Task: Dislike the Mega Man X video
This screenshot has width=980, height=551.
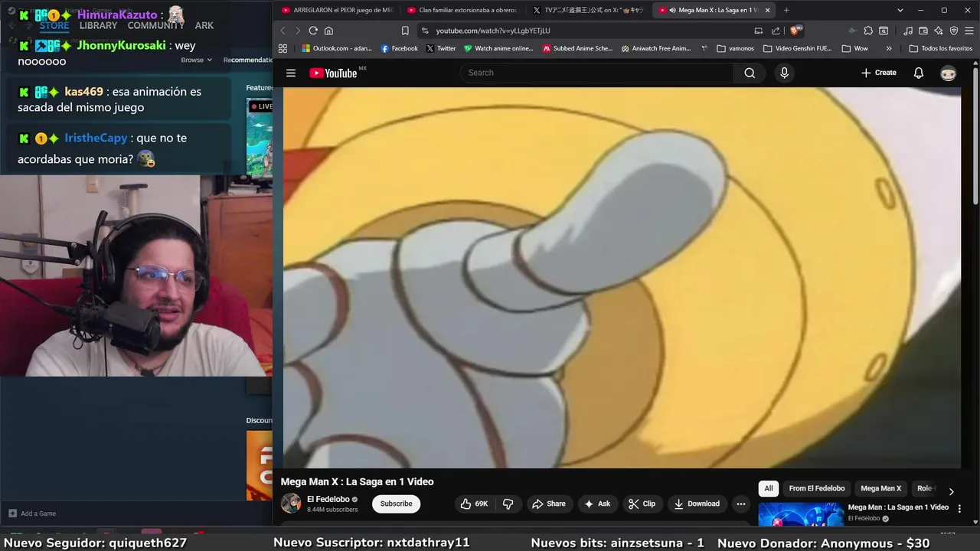Action: pyautogui.click(x=508, y=504)
